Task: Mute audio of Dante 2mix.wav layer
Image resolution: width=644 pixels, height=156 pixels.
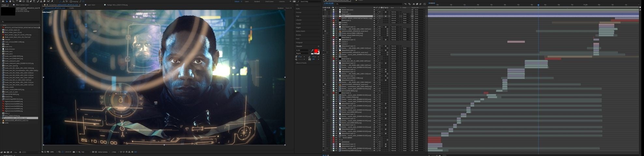Action: (325, 10)
